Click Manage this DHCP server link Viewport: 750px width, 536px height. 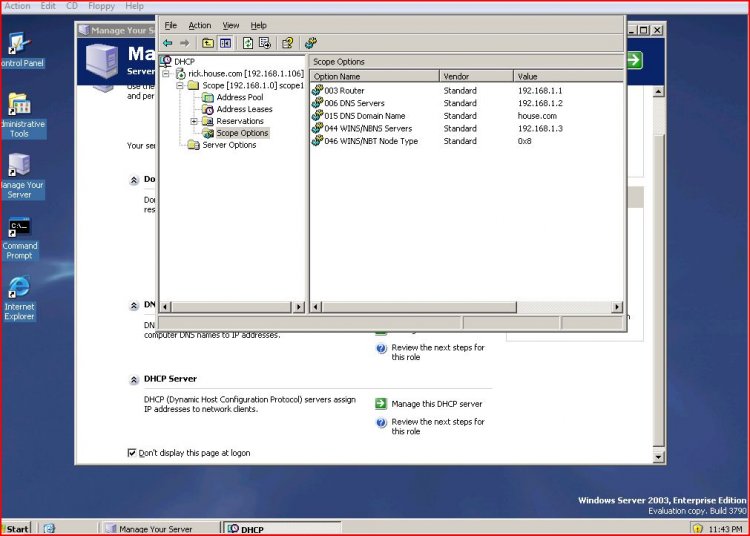pos(437,404)
